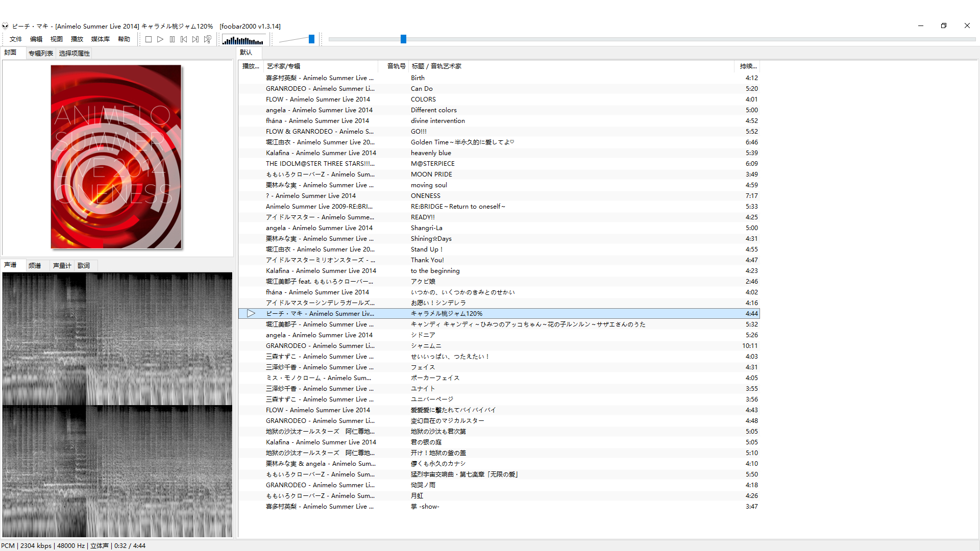Click the foobar2000 app icon in title bar
The width and height of the screenshot is (980, 551).
5,26
